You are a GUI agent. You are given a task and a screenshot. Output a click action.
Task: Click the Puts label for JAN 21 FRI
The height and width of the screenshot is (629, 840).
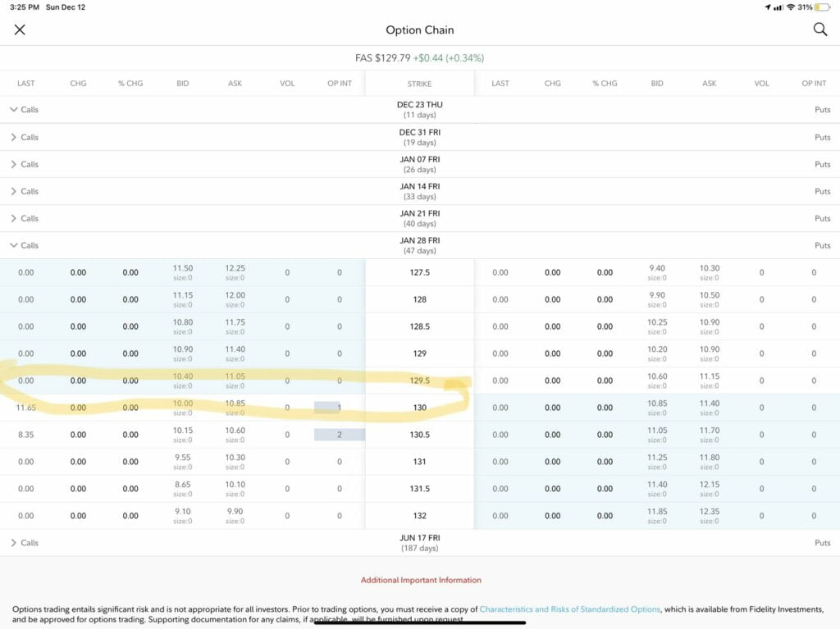823,218
